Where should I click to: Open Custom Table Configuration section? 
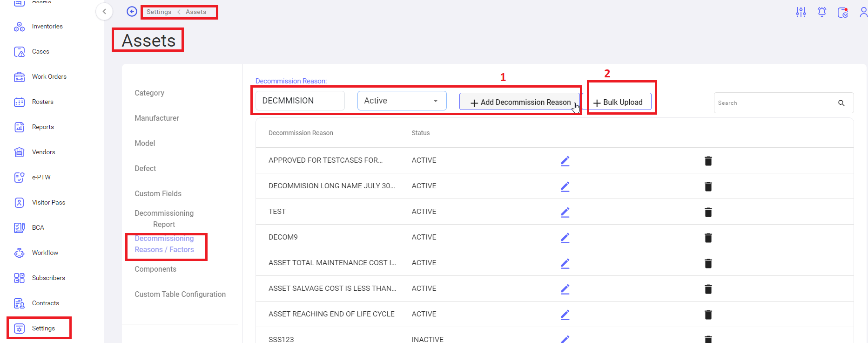[180, 295]
